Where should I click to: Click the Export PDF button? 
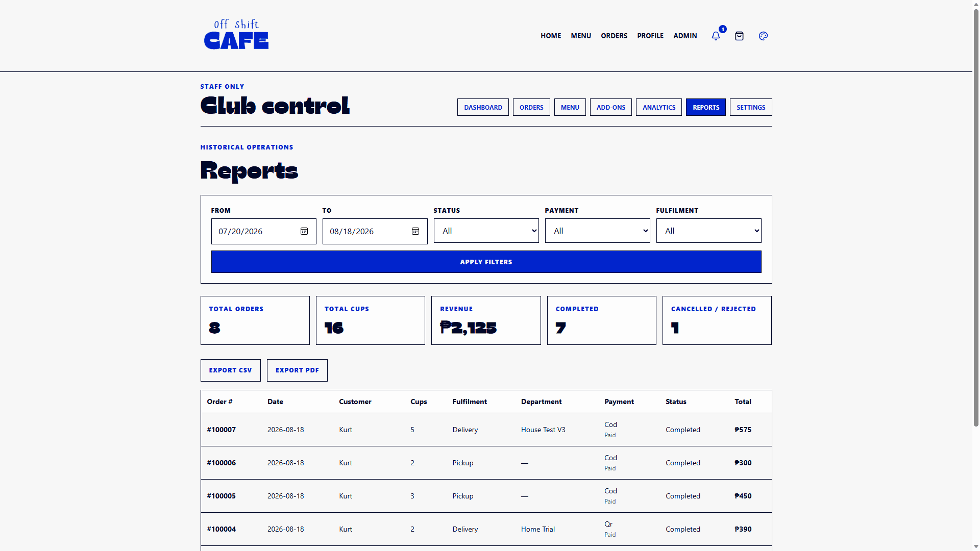[297, 370]
